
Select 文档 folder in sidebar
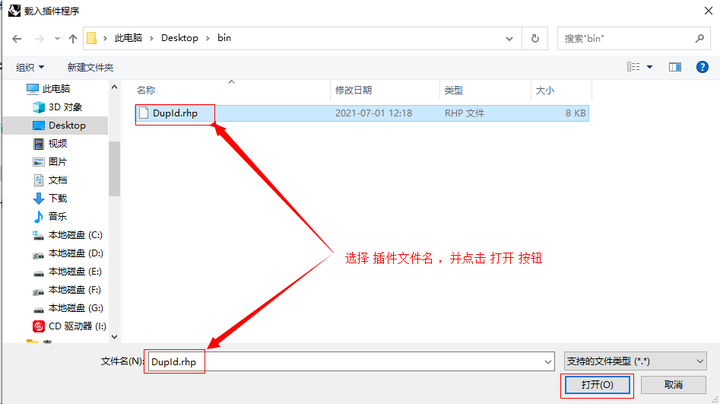pyautogui.click(x=50, y=180)
